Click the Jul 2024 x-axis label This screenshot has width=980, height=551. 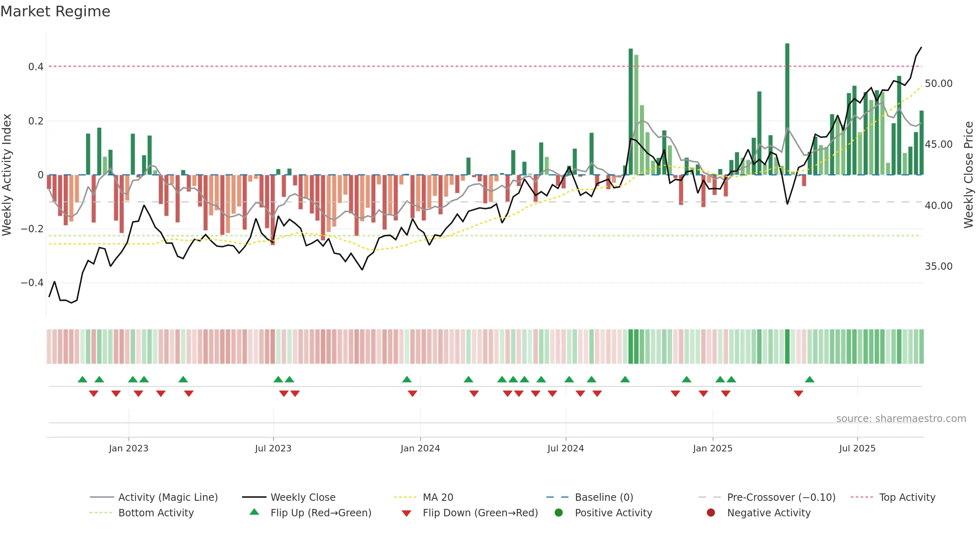[x=566, y=448]
